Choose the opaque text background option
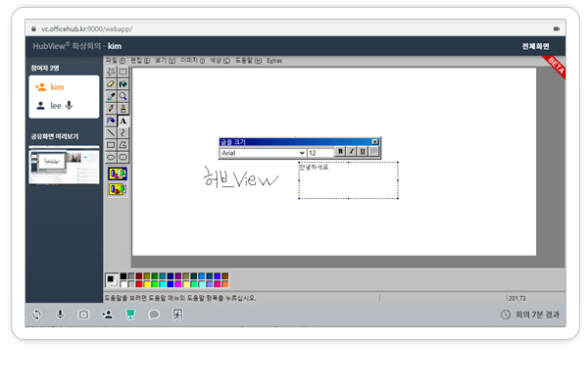 118,173
